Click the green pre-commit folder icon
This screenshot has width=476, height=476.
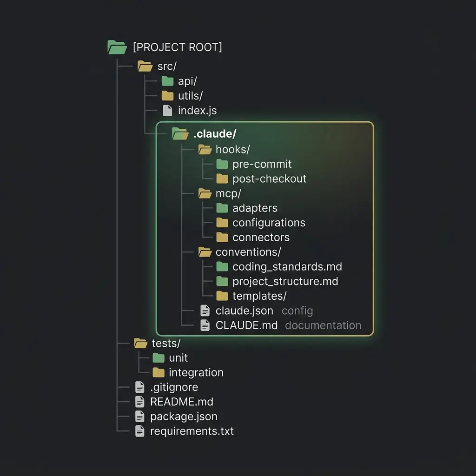click(x=222, y=164)
